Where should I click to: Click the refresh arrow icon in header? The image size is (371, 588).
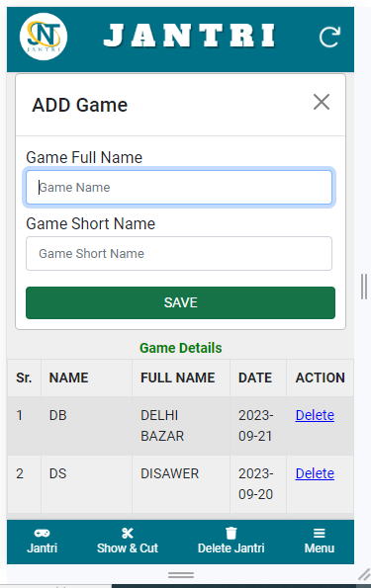tap(329, 37)
